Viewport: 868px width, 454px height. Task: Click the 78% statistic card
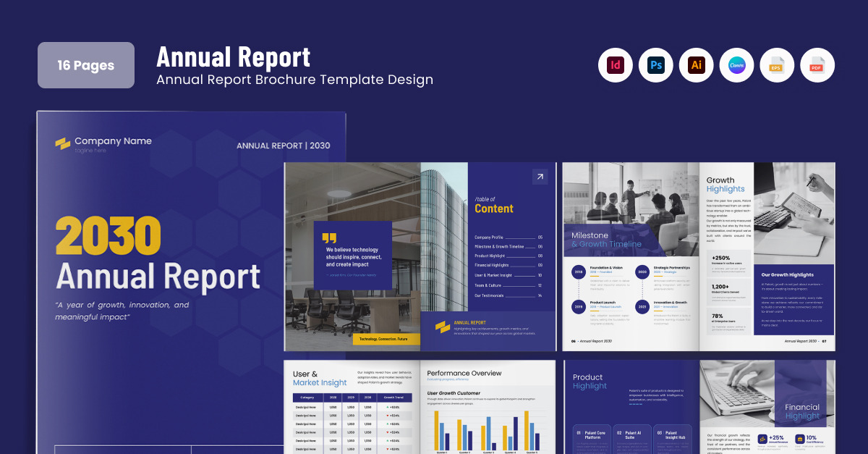point(728,322)
